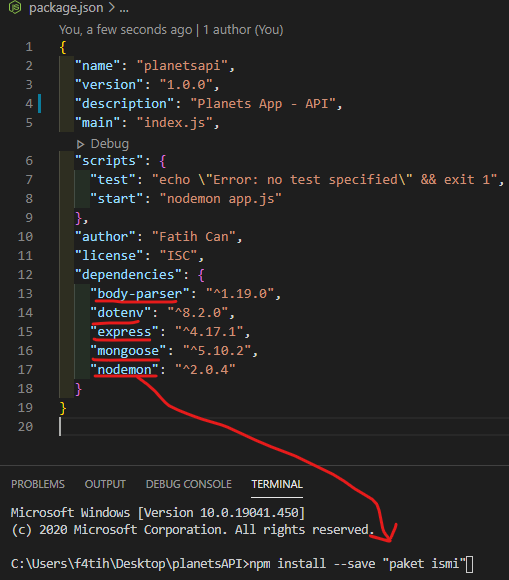Image resolution: width=509 pixels, height=580 pixels.
Task: Select the package.json breadcrumb
Action: [x=66, y=8]
